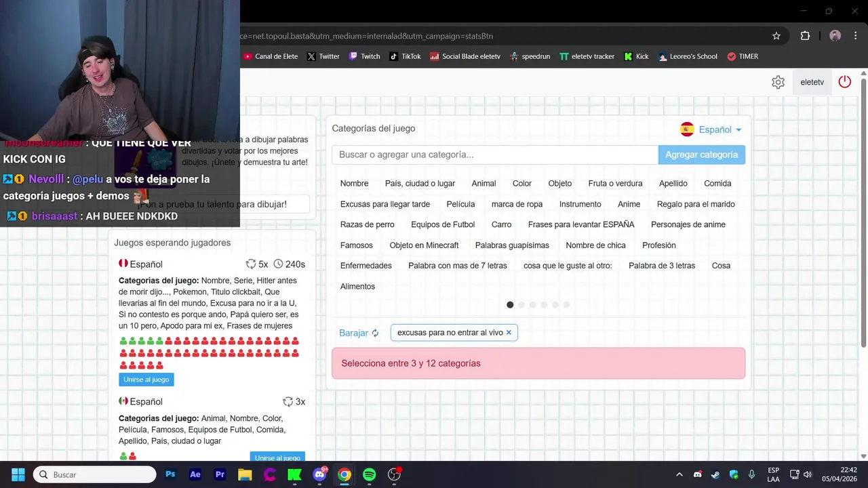Open Discord from taskbar
Image resolution: width=868 pixels, height=488 pixels.
point(319,474)
